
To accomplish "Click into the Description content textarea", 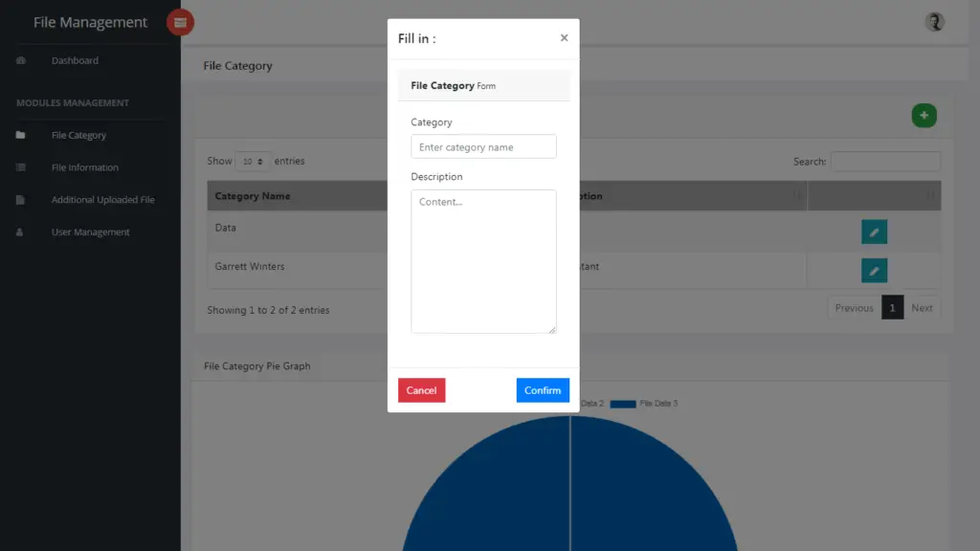I will click(483, 261).
